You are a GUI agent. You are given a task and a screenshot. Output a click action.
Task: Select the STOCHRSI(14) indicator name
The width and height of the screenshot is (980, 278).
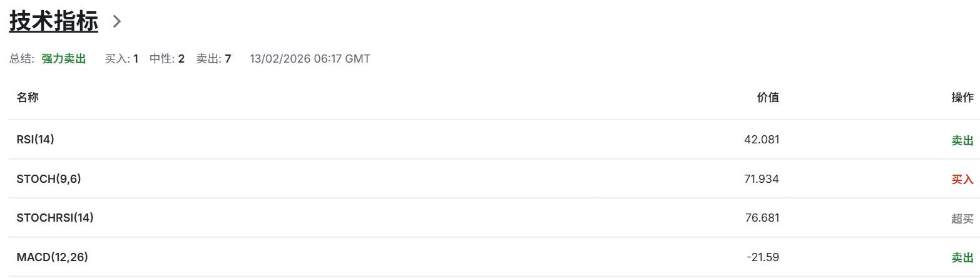coord(55,218)
